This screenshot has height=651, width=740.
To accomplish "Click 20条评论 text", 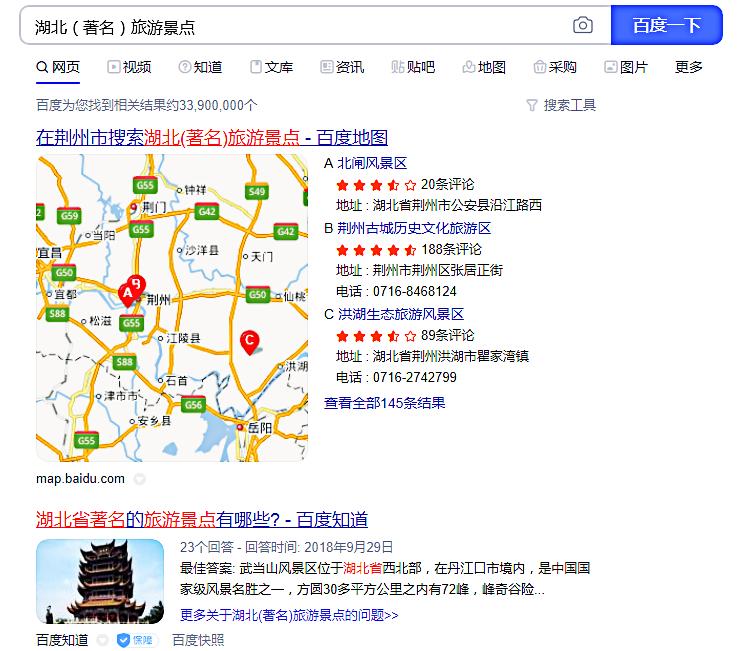I will click(x=447, y=185).
